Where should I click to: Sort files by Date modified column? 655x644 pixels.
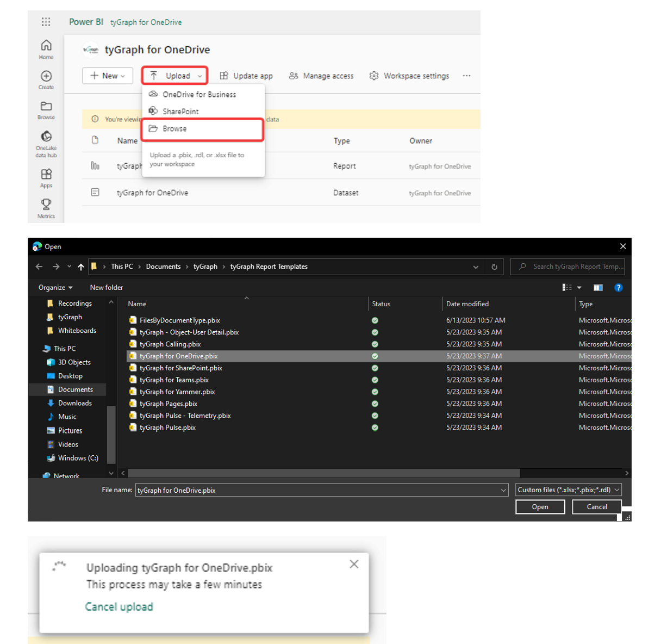[x=467, y=304]
